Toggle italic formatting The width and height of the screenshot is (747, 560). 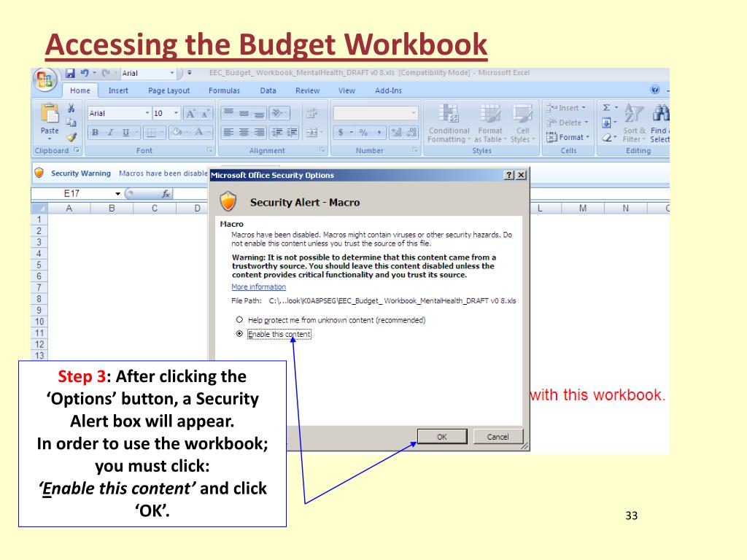pos(110,133)
